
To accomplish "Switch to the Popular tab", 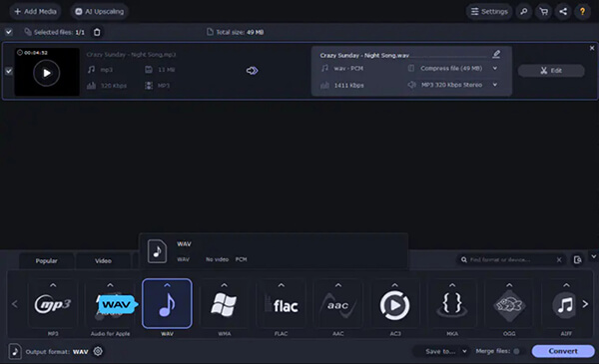I will click(x=46, y=261).
